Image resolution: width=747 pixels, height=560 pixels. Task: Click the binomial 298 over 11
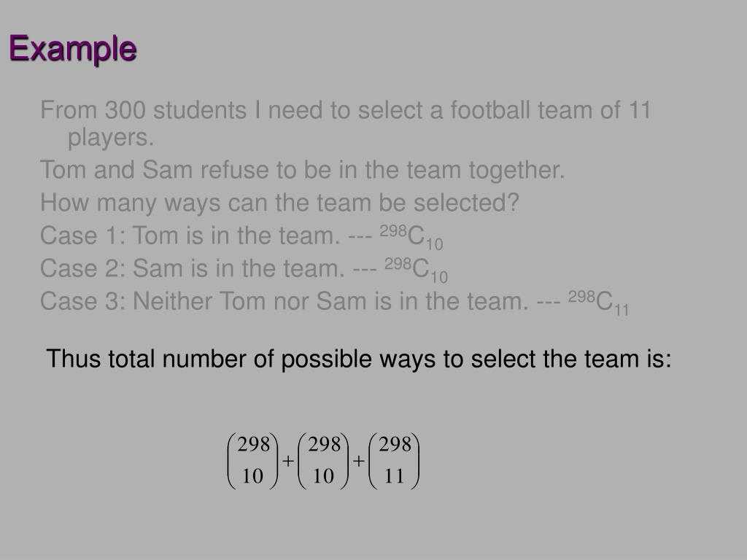394,461
